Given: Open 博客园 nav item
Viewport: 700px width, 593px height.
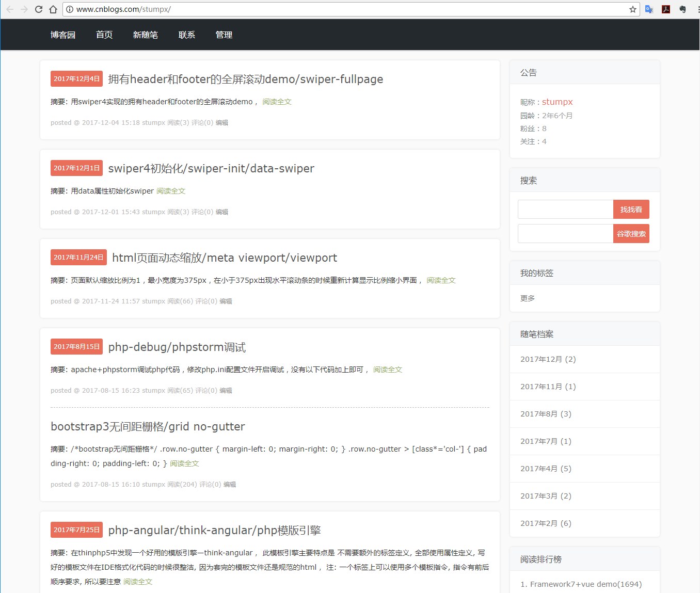Looking at the screenshot, I should (x=63, y=35).
